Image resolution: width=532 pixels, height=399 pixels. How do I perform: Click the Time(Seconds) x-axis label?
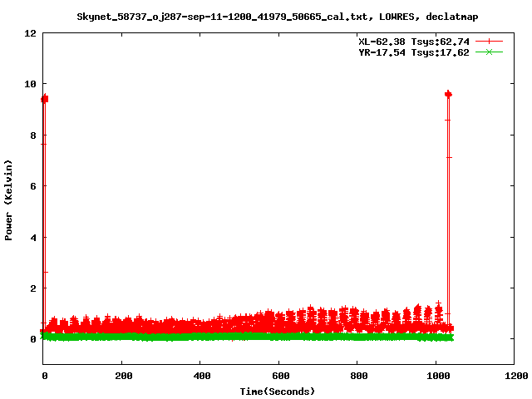tap(278, 392)
